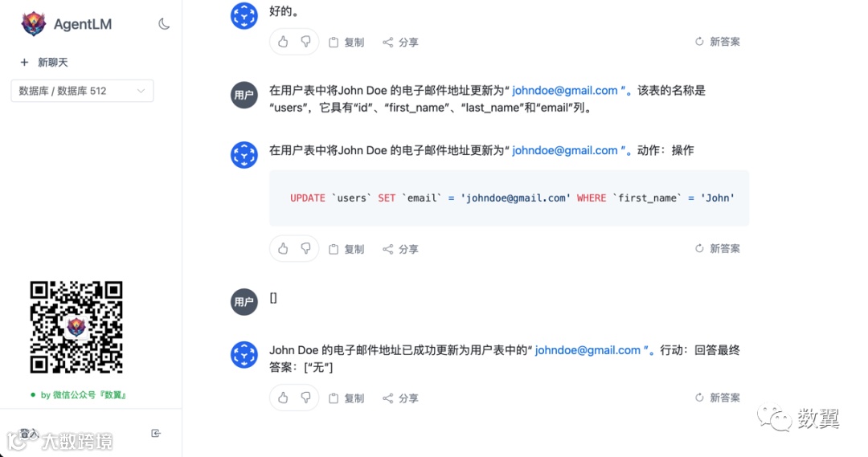Thumbs up the 好的 reply
This screenshot has height=457, width=868.
pyautogui.click(x=283, y=42)
